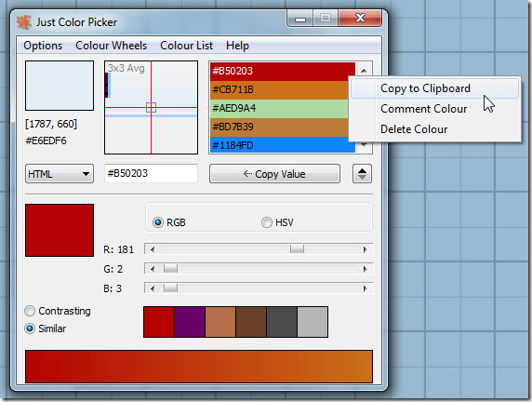Click the light brown similar-colour swatch
532x402 pixels.
pos(220,322)
